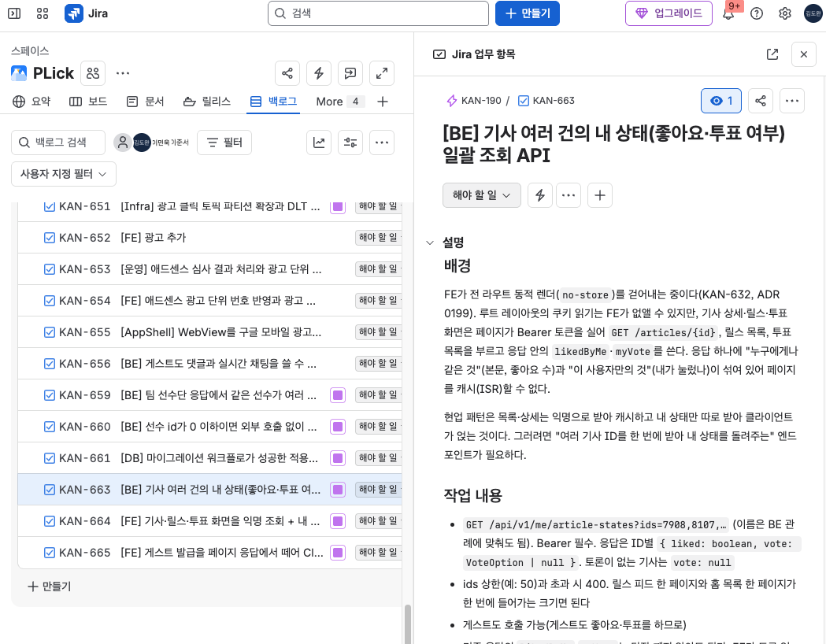Image resolution: width=826 pixels, height=644 pixels.
Task: Click the automation lightning icon in PLick header
Action: 319,73
